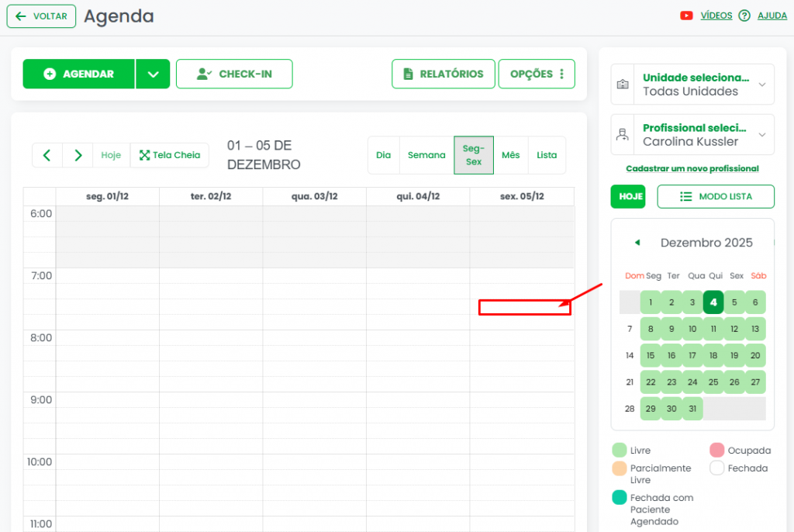Click the YouTube videos icon

click(685, 16)
